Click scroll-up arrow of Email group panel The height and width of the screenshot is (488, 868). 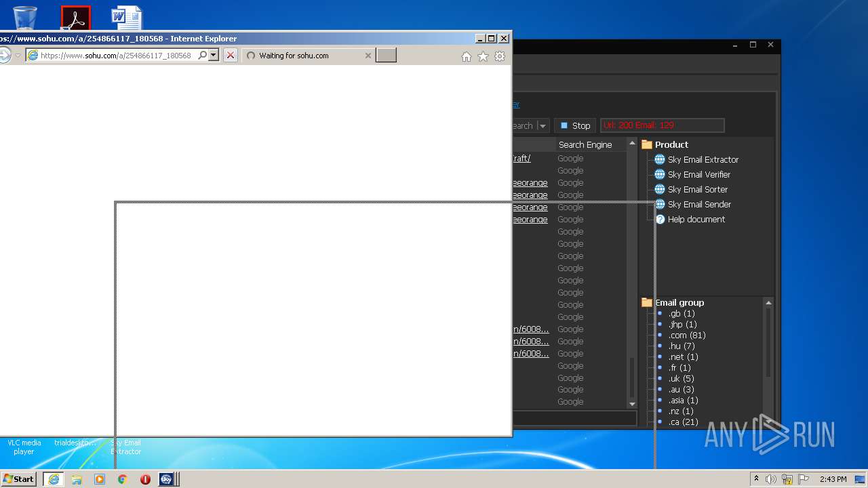tap(768, 302)
